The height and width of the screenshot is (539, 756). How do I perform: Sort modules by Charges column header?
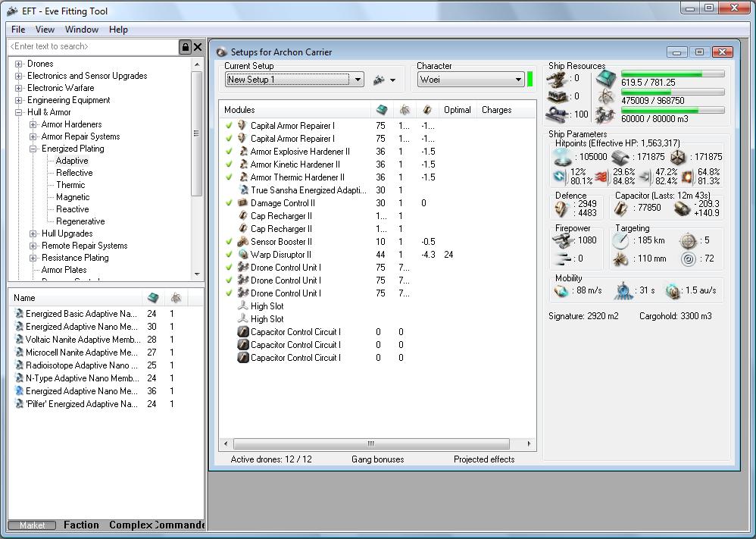pos(497,110)
